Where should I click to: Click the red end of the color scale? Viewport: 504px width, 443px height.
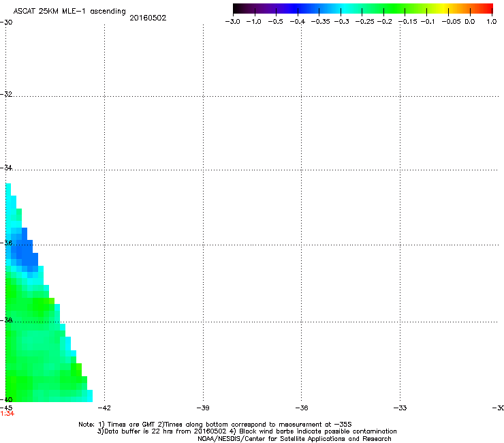pos(486,8)
